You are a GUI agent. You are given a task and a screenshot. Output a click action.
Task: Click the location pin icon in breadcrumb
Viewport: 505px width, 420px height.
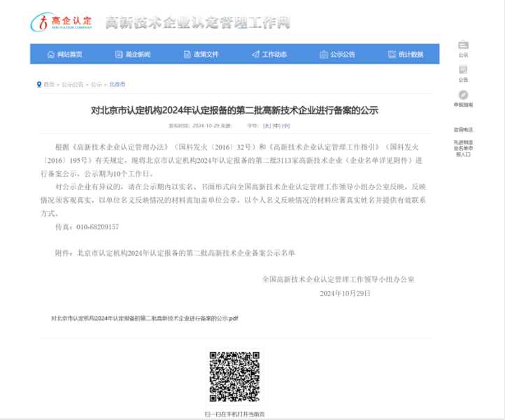(x=39, y=85)
